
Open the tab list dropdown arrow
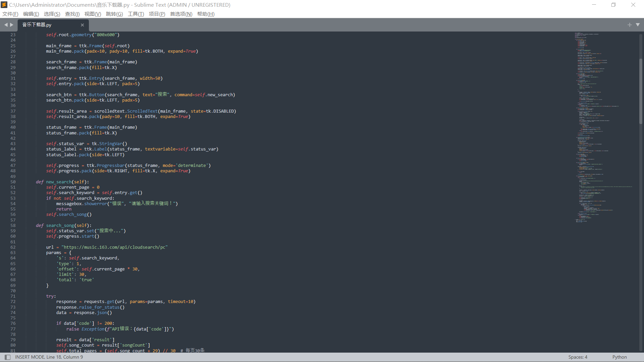pos(638,25)
